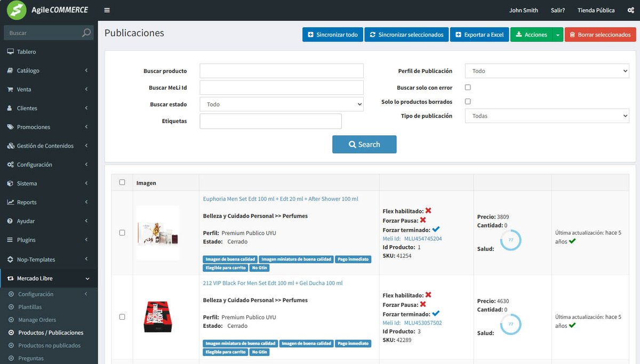Open the 'Tipo de publicación' dropdown
This screenshot has width=640, height=364.
(x=547, y=116)
